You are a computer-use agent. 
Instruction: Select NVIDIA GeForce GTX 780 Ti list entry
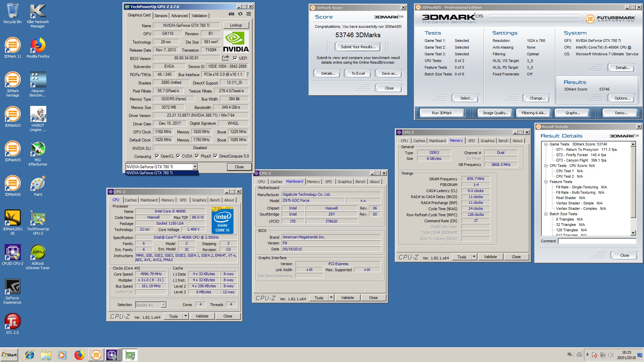coord(162,173)
